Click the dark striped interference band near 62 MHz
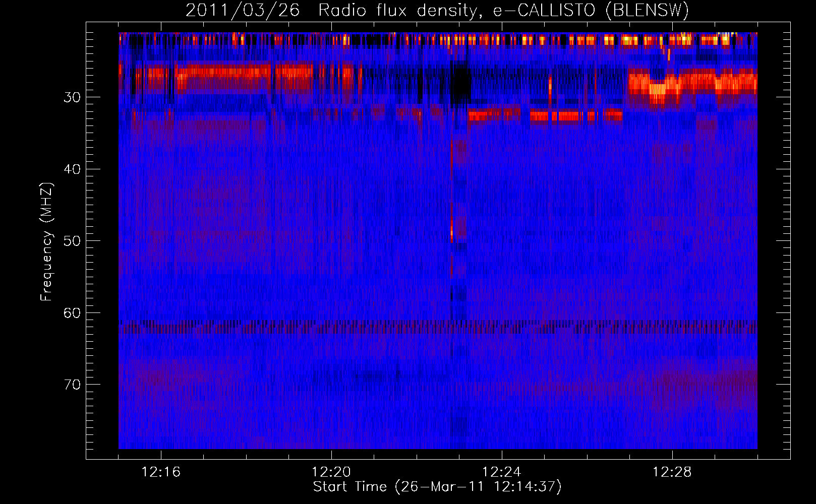This screenshot has height=504, width=816. point(438,327)
